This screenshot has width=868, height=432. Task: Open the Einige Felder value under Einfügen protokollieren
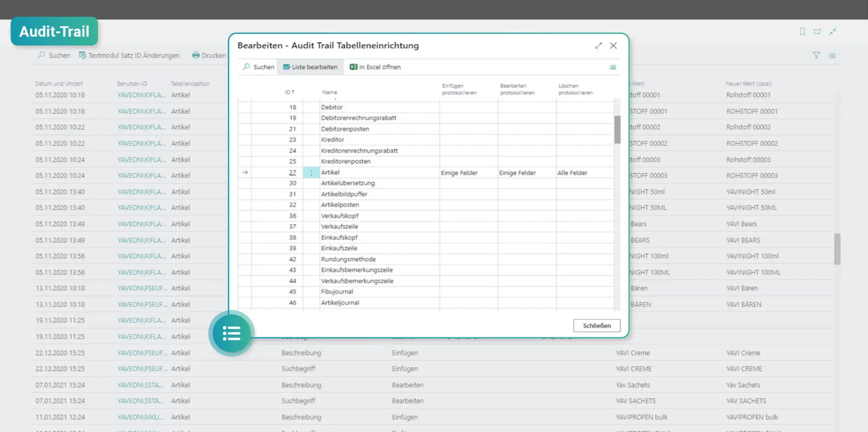(x=459, y=173)
